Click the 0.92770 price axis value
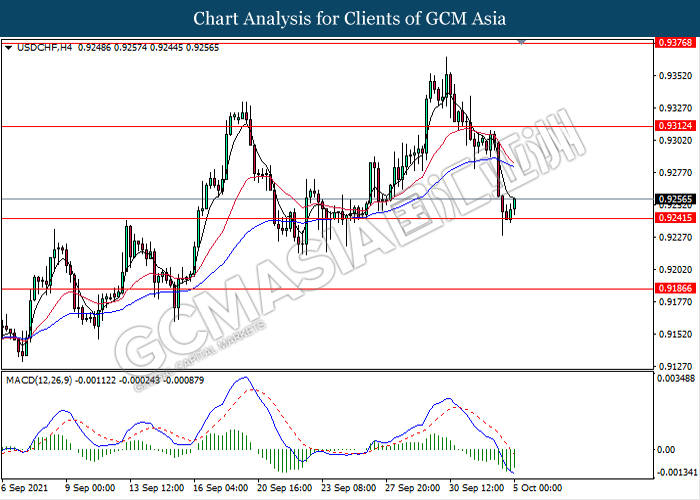The image size is (700, 500). (675, 172)
